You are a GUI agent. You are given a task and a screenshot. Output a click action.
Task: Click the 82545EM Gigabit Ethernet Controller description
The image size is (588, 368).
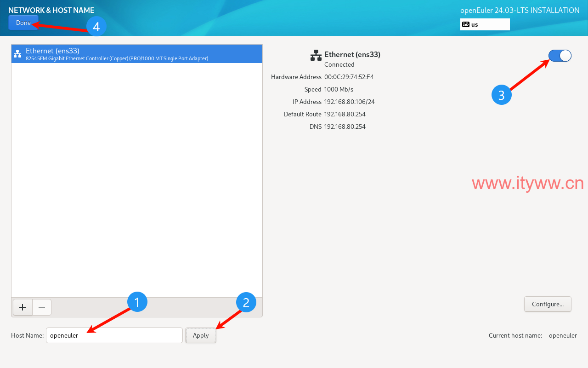pos(117,58)
